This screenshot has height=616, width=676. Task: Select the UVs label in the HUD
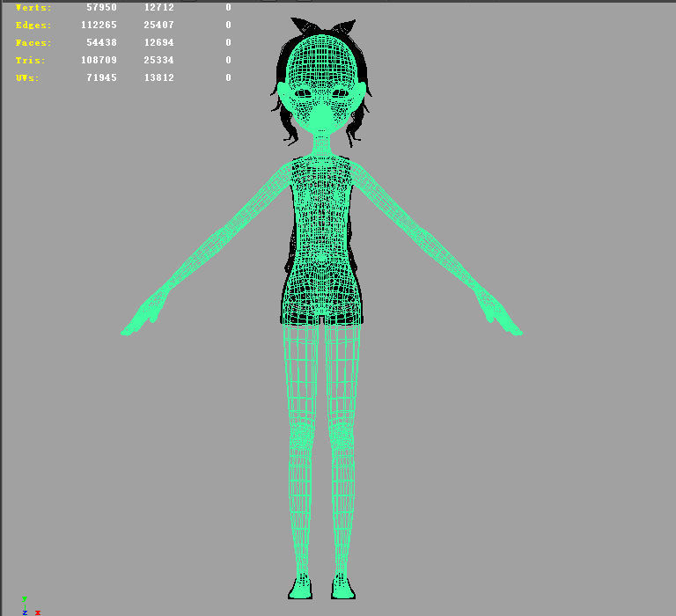(27, 78)
